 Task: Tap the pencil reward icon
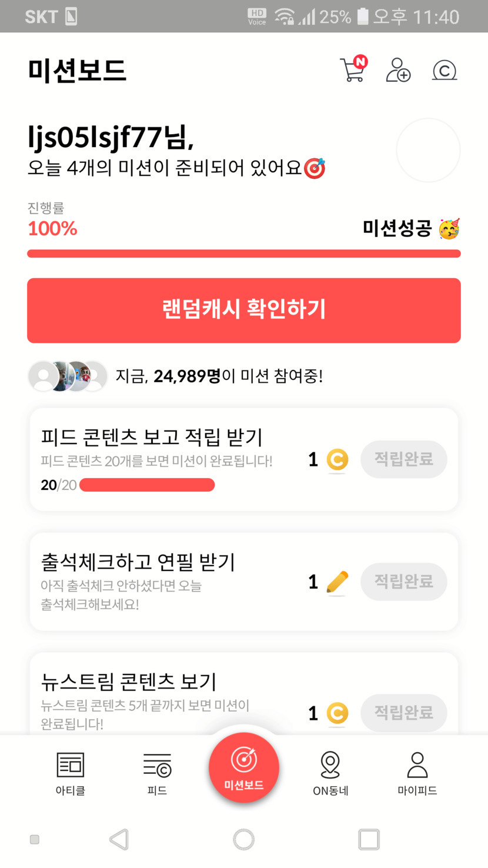click(337, 582)
